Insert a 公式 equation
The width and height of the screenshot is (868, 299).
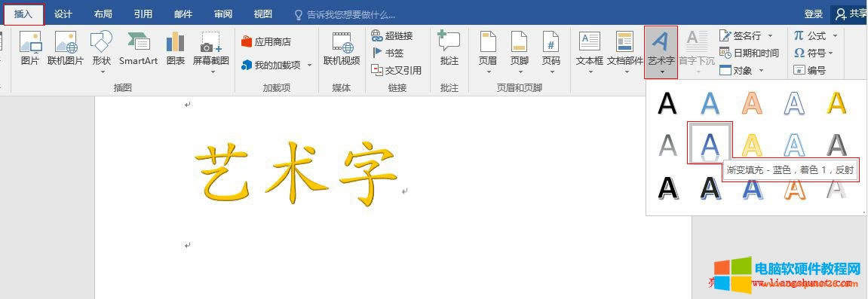[810, 36]
